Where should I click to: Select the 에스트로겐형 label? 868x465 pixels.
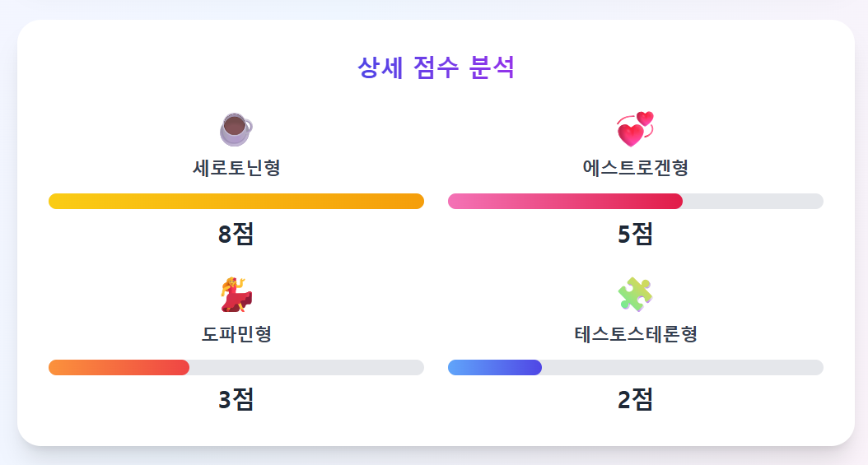click(x=635, y=168)
